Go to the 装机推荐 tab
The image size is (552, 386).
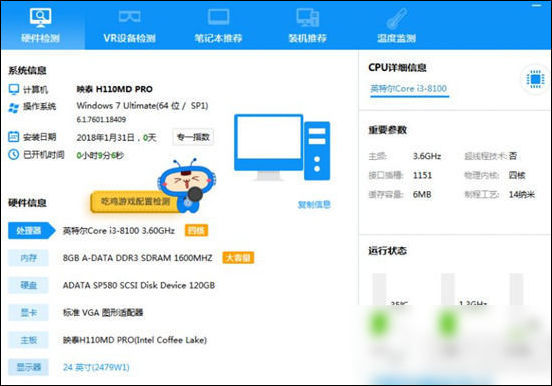(308, 25)
